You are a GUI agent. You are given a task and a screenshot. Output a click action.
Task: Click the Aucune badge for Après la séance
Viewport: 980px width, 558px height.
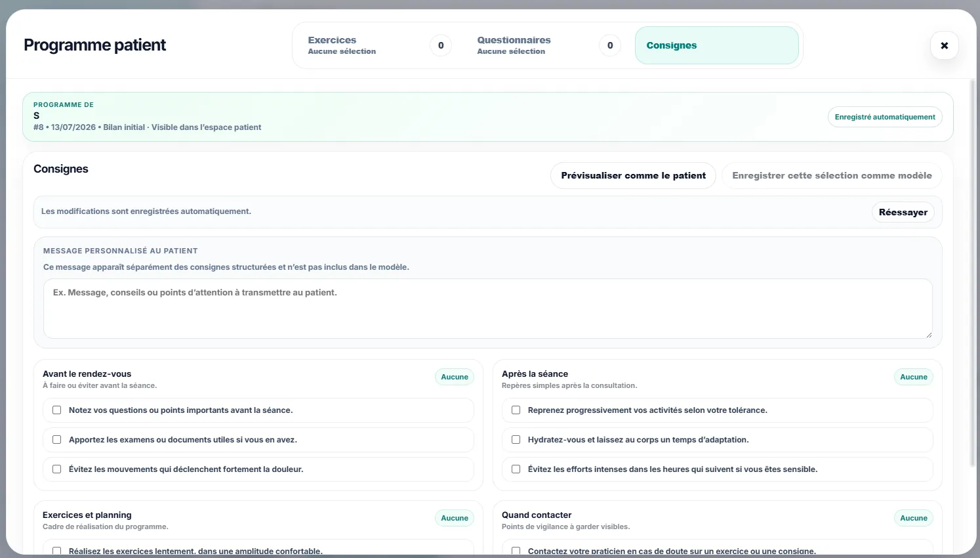914,377
